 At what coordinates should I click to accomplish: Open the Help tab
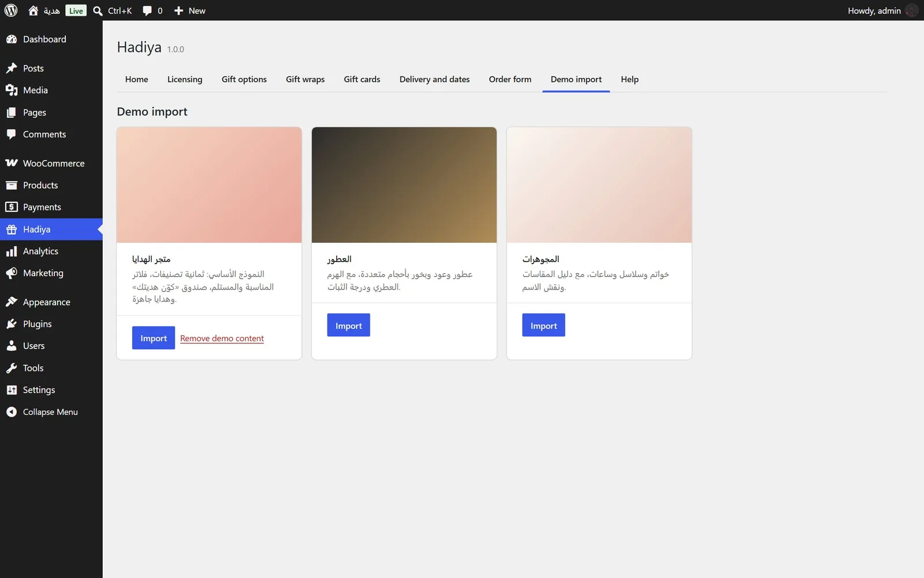[x=629, y=79]
